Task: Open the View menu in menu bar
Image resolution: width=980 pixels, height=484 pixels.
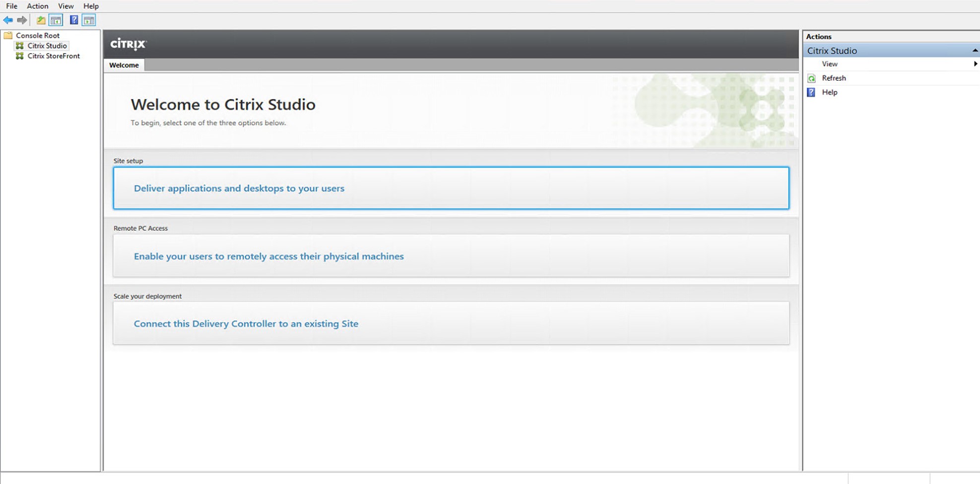Action: (x=66, y=6)
